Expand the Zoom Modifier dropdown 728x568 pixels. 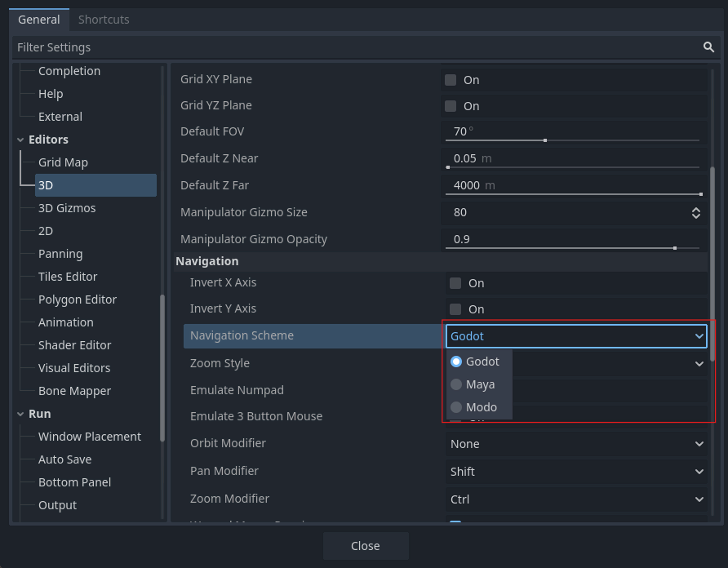pyautogui.click(x=576, y=499)
